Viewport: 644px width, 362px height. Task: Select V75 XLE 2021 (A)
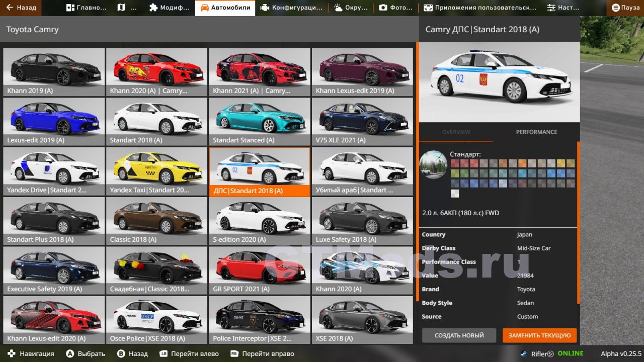pyautogui.click(x=362, y=122)
